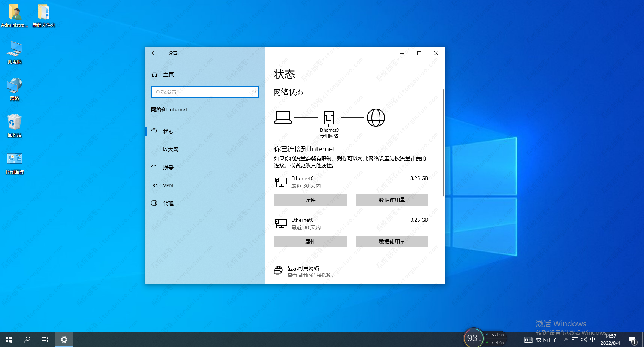
Task: Select the 回收站 recycle bin icon
Action: [x=15, y=126]
